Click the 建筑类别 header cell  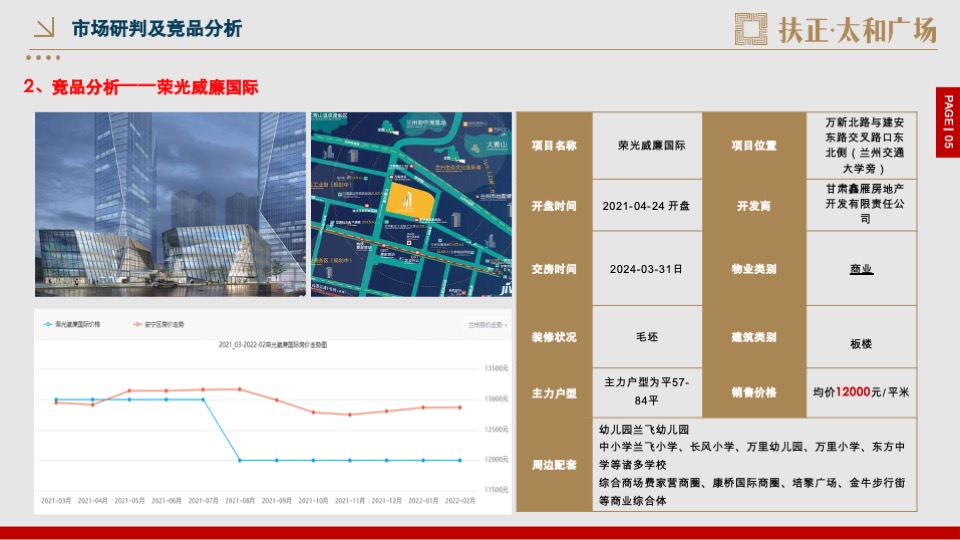point(754,337)
